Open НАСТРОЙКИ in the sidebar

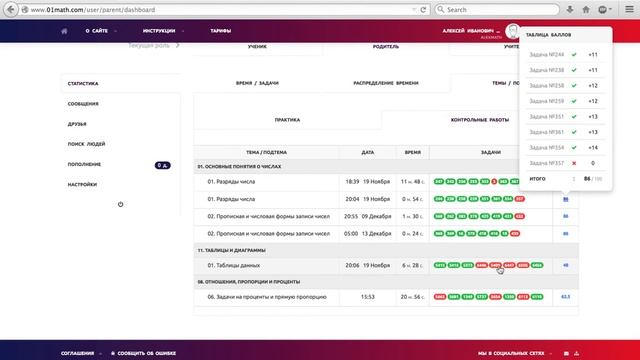tap(82, 184)
